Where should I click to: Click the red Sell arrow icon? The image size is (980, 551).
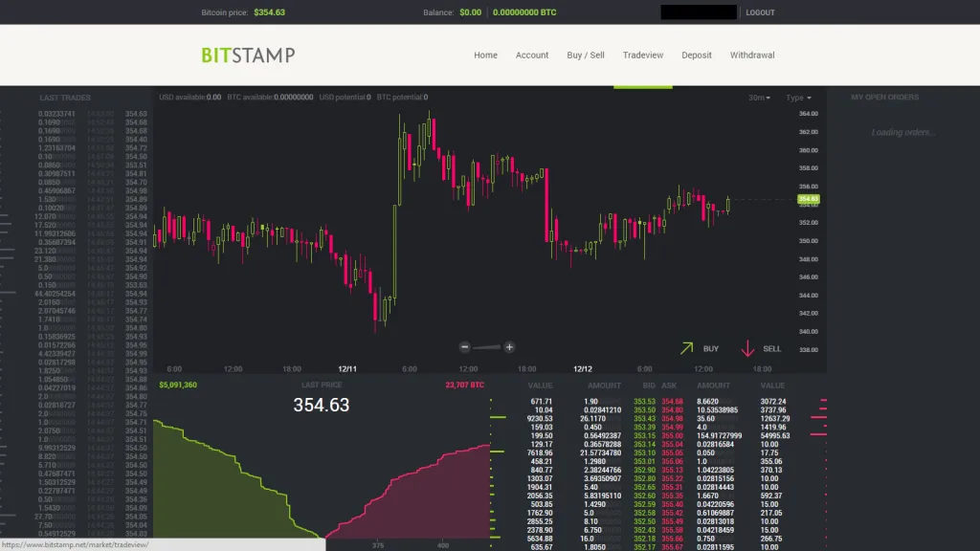click(x=747, y=348)
